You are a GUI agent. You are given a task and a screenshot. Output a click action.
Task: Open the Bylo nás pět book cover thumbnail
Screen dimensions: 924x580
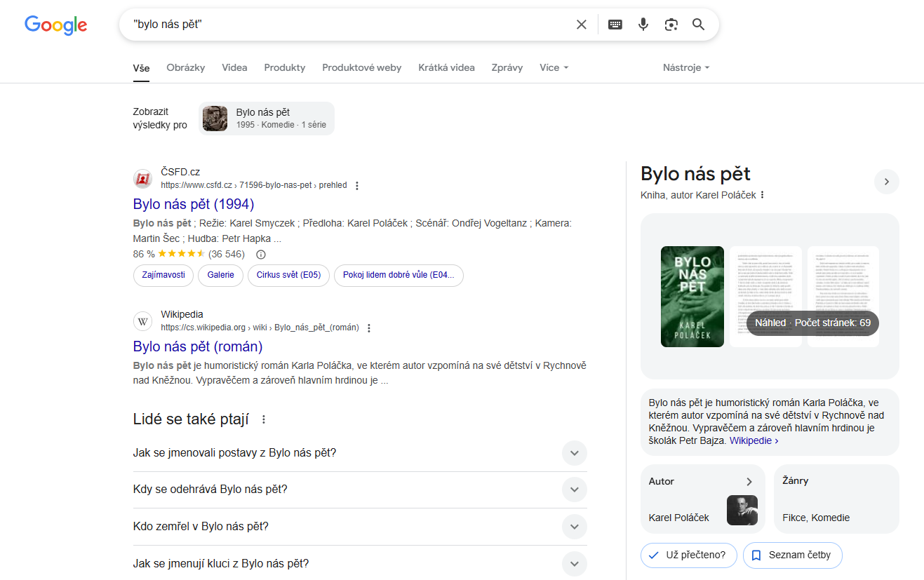pyautogui.click(x=692, y=296)
